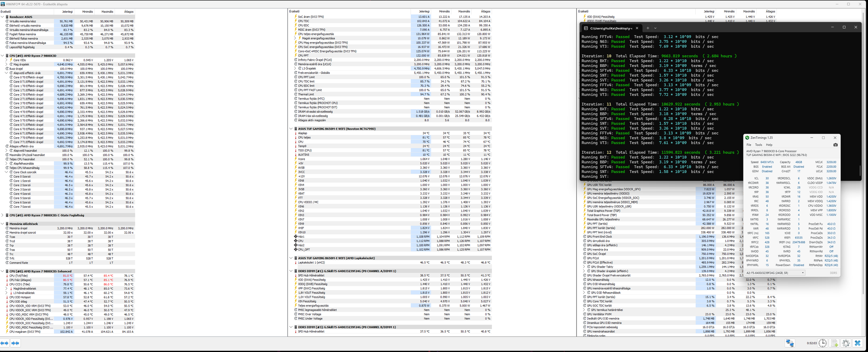Click the HWiNFO title bar app icon
The height and width of the screenshot is (352, 868).
click(3, 4)
